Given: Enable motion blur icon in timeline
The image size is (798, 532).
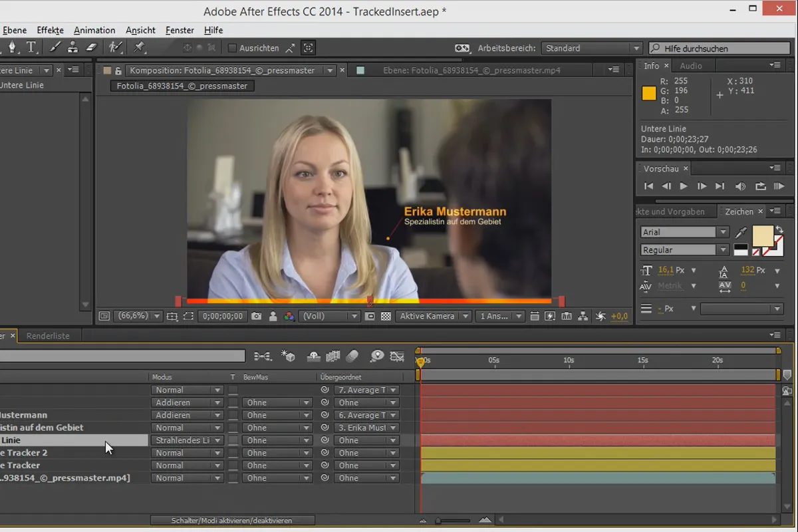Looking at the screenshot, I should [x=352, y=356].
